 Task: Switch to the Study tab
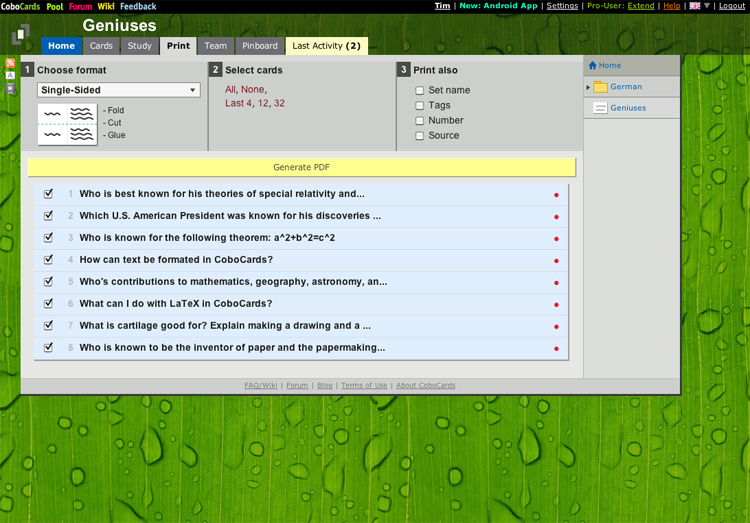[140, 46]
